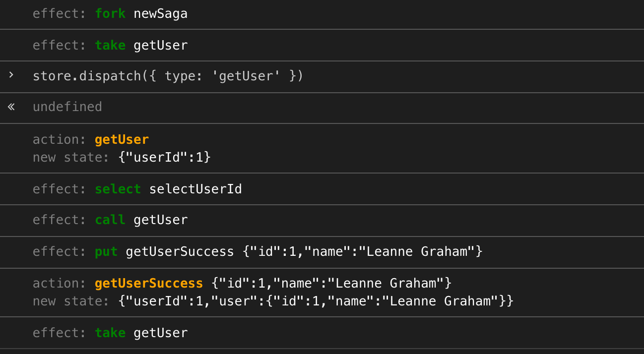Click the green call keyword
The image size is (644, 354).
[x=110, y=220]
